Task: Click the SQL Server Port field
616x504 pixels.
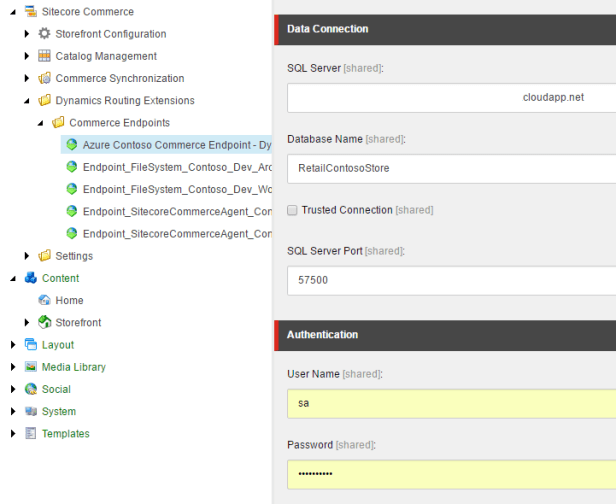Action: [x=450, y=281]
